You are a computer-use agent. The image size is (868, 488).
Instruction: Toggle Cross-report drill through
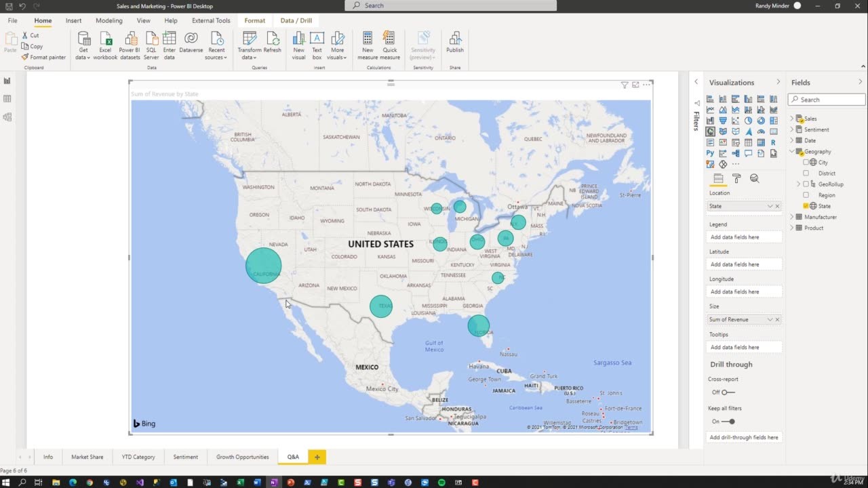click(728, 392)
